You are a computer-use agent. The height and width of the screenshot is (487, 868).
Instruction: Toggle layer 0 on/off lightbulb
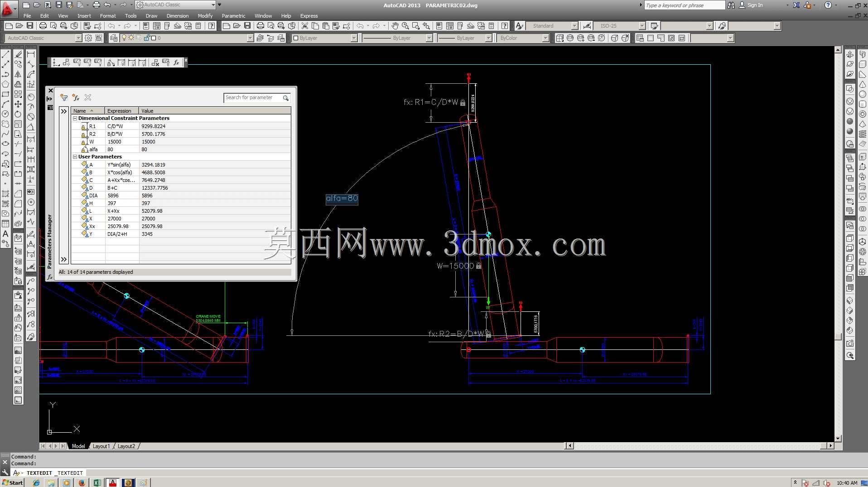coord(124,38)
